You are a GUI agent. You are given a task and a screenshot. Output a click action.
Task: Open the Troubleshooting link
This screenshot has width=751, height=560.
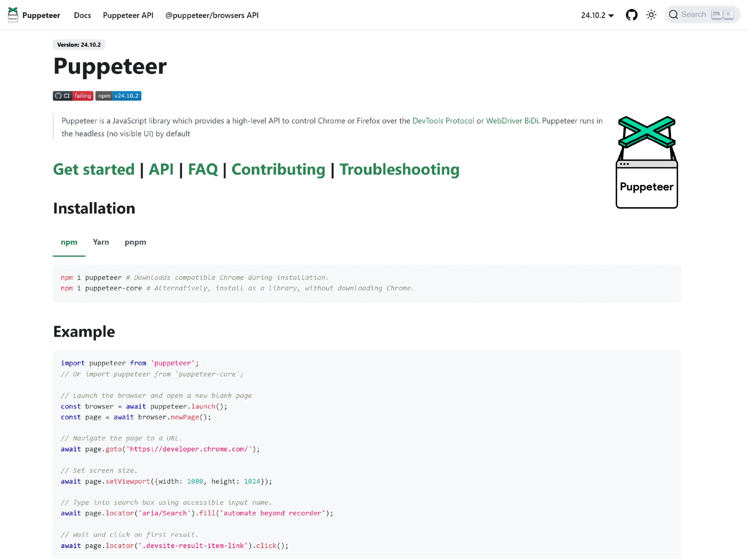pos(400,169)
